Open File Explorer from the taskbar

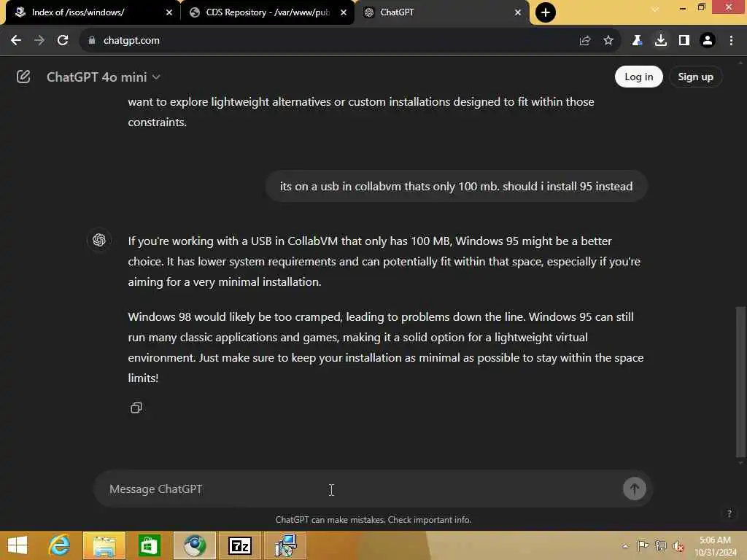point(104,545)
